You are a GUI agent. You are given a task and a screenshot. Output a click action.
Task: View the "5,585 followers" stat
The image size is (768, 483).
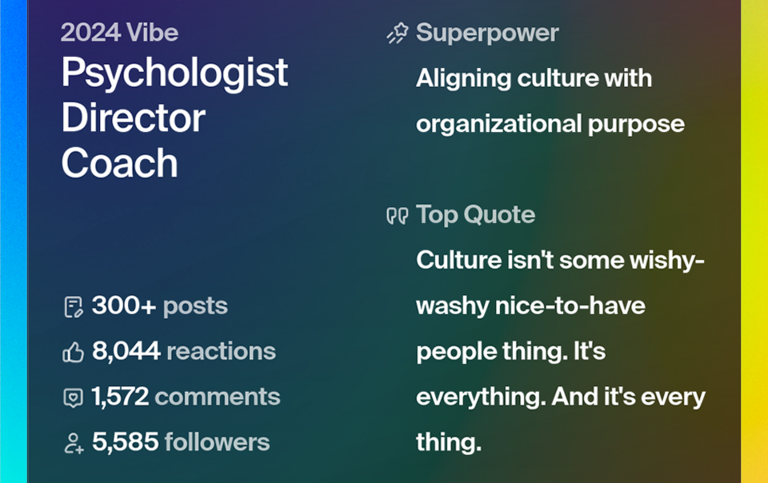coord(180,442)
